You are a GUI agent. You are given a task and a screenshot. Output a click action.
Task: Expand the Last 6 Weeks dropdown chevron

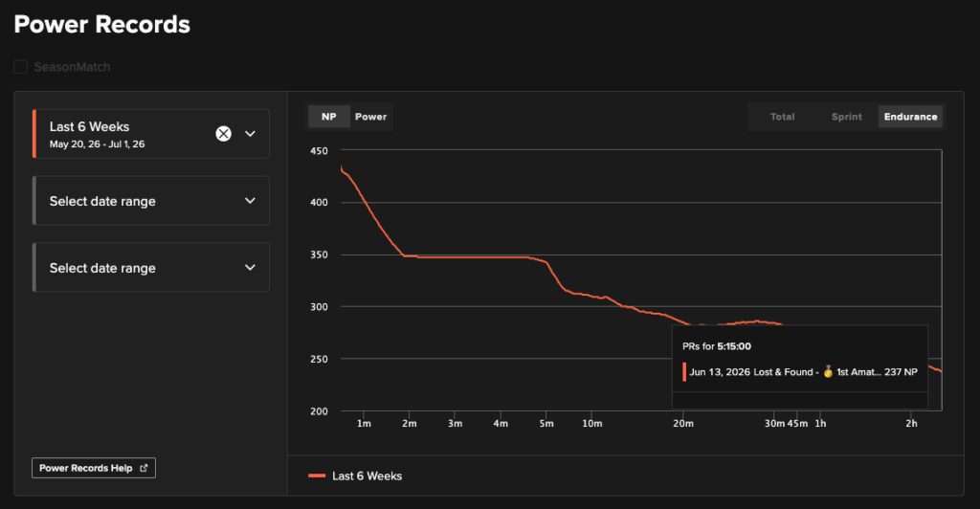pyautogui.click(x=250, y=134)
